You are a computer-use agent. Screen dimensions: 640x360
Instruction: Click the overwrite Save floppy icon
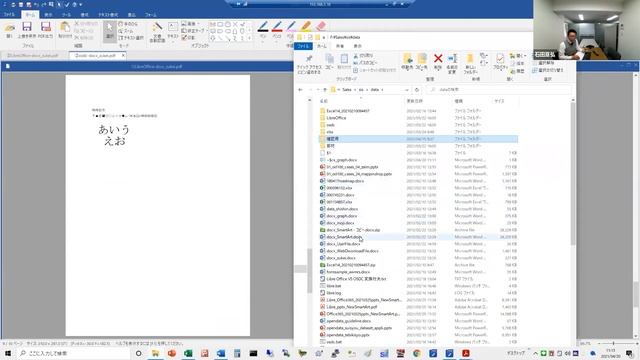27,27
